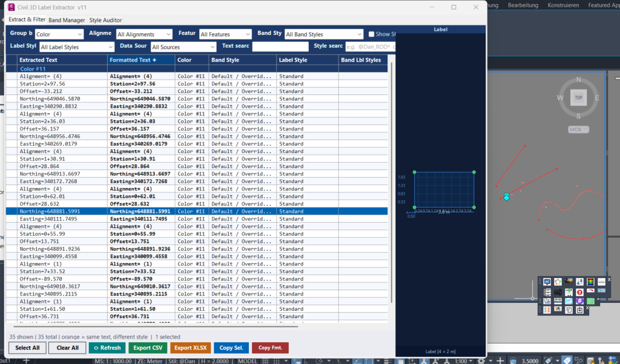Click the TOP face of the ViewCube
This screenshot has height=364, width=620.
click(x=578, y=97)
